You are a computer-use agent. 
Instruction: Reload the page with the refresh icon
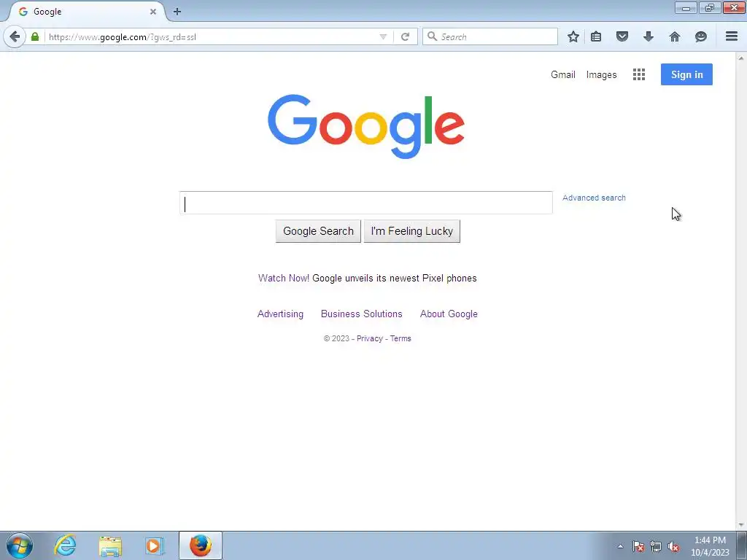tap(405, 36)
